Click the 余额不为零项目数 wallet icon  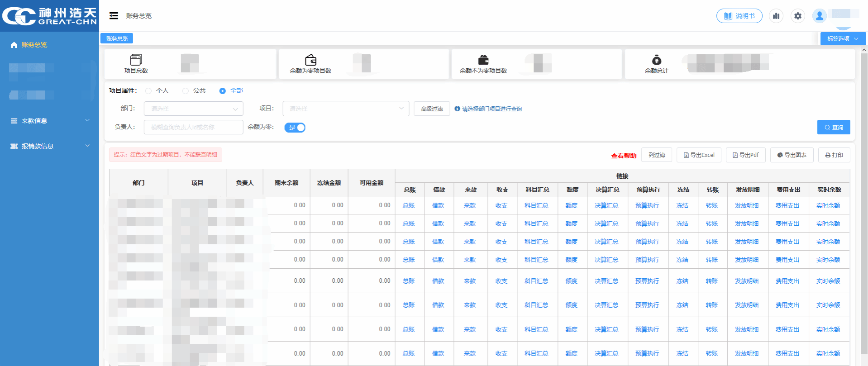(483, 60)
